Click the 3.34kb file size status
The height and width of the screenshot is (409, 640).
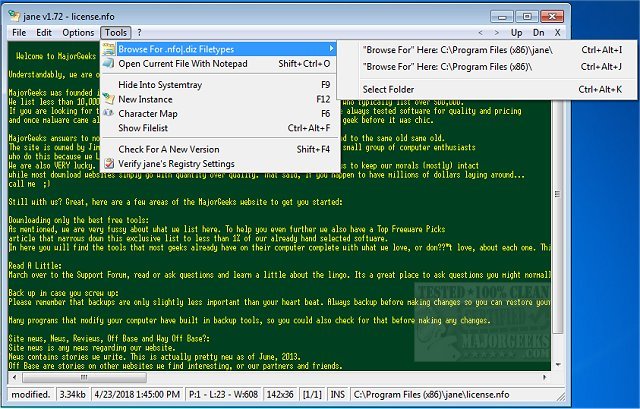click(73, 394)
